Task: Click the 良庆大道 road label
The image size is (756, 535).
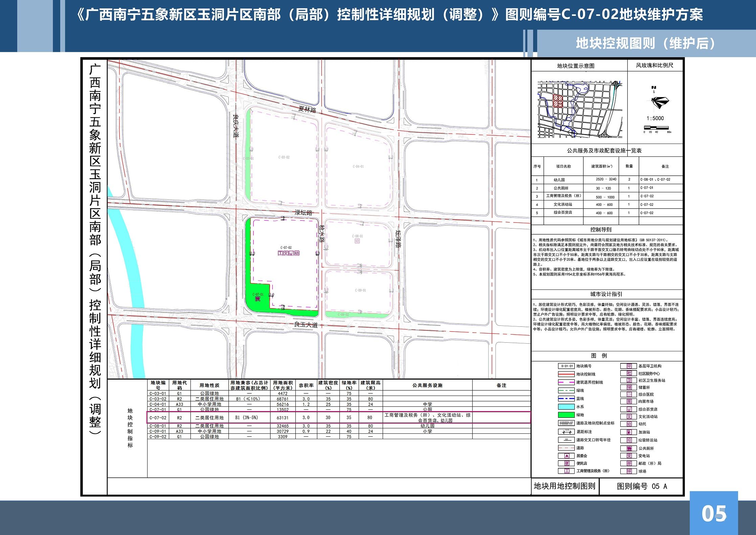Action: click(236, 126)
